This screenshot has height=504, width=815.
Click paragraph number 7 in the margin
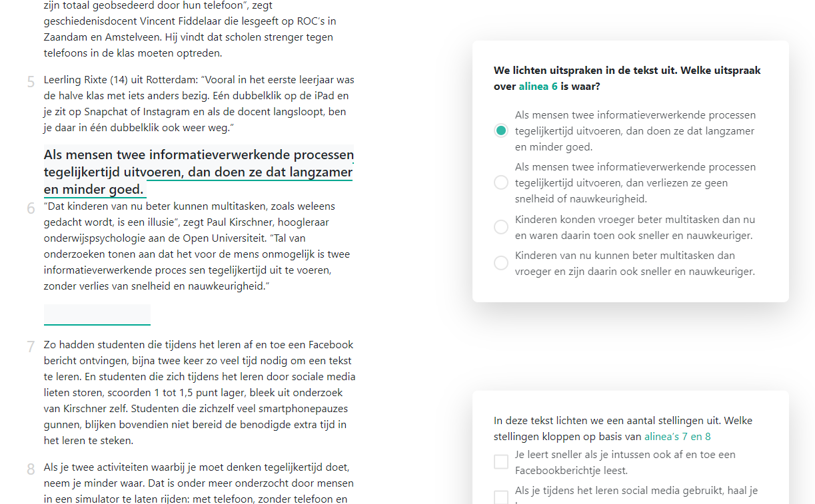tap(30, 346)
